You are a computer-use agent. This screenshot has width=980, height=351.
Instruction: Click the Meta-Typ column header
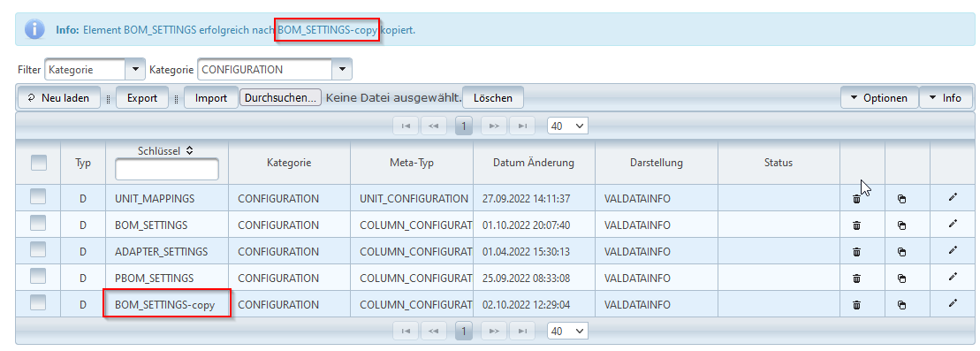(x=412, y=163)
